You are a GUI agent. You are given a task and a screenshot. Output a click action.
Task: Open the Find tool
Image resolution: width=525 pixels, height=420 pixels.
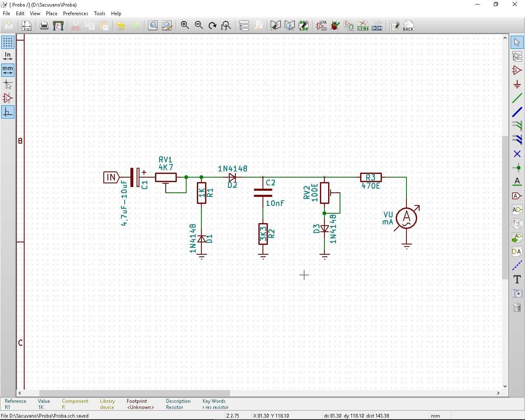click(153, 26)
